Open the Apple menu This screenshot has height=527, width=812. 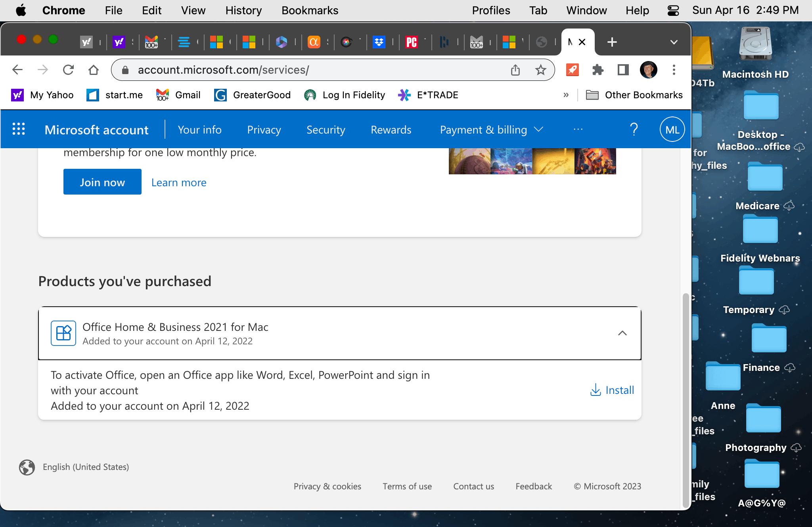[21, 10]
